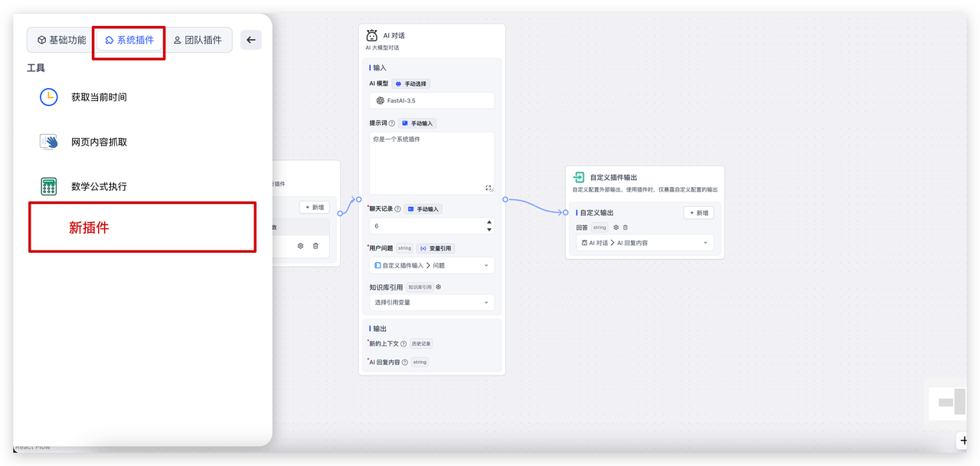Viewport: 980px width, 466px height.
Task: Collapse the plugin panel with back arrow
Action: click(251, 40)
